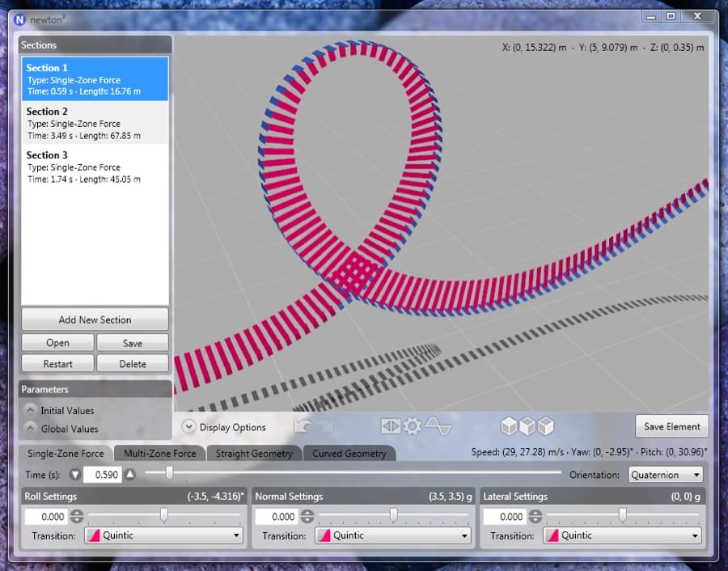728x571 pixels.
Task: Click the Speed, Yaw, Pitch readout
Action: [589, 451]
